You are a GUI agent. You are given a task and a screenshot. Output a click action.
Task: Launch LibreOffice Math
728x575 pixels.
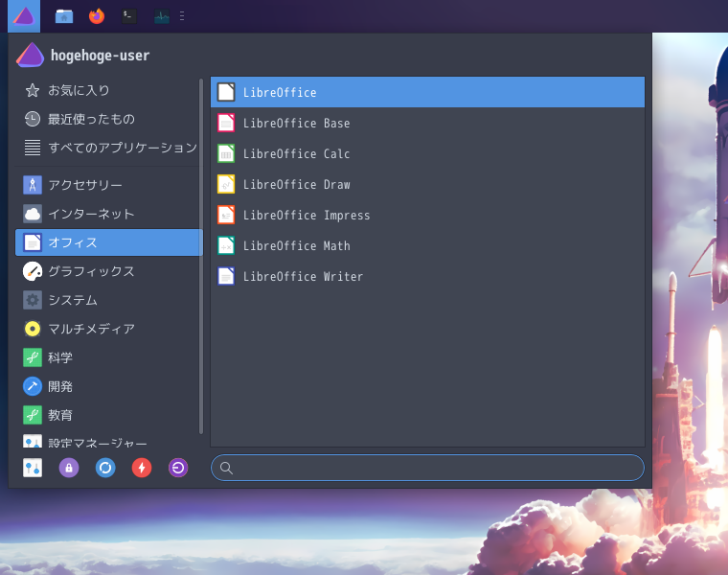click(427, 245)
